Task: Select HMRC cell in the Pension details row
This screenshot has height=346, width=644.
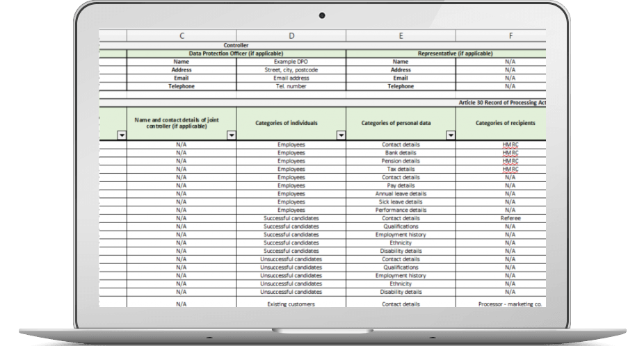Action: [x=501, y=161]
